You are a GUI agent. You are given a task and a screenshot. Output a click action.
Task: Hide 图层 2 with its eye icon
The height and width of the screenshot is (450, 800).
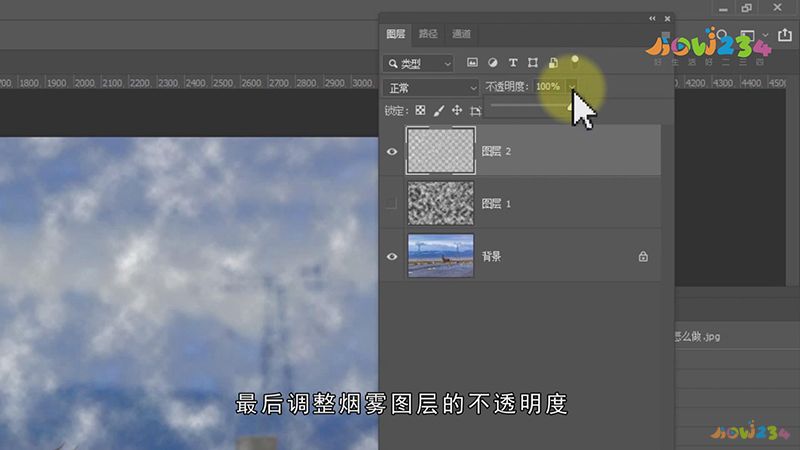pyautogui.click(x=392, y=152)
